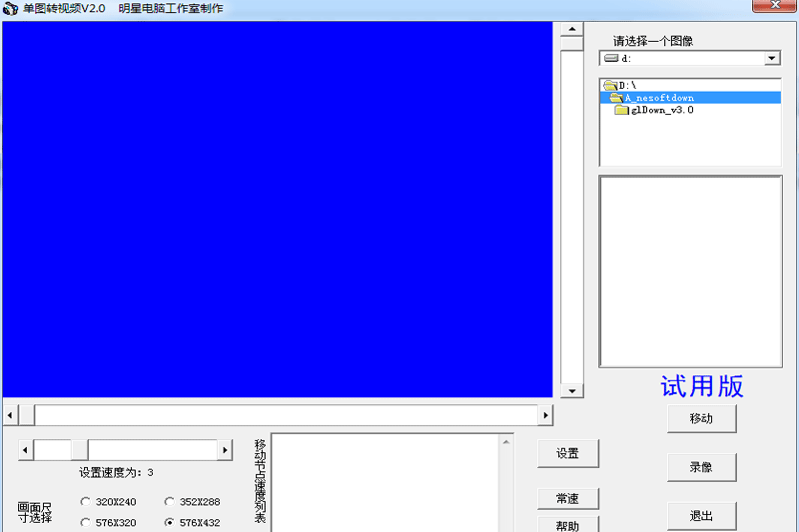The width and height of the screenshot is (799, 532).
Task: Click the speed slider left arrow
Action: point(26,450)
